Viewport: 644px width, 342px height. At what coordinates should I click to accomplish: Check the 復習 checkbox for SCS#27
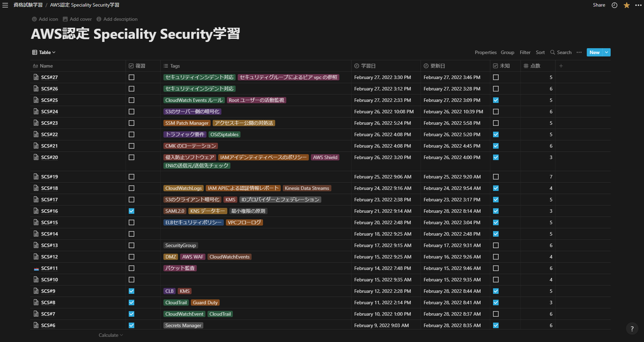click(131, 77)
